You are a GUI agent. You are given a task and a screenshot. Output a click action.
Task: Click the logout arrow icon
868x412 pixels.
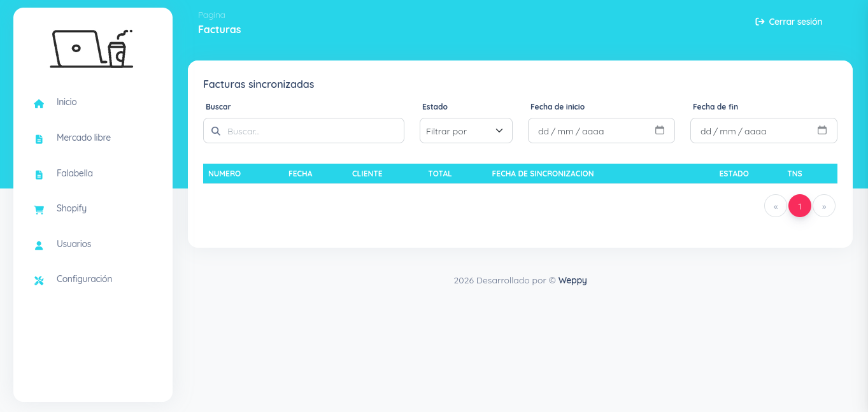(759, 22)
